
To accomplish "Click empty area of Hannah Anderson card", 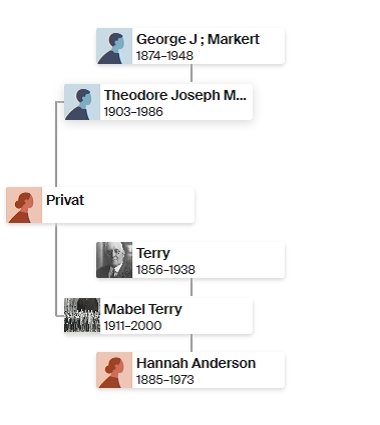I will click(240, 379).
